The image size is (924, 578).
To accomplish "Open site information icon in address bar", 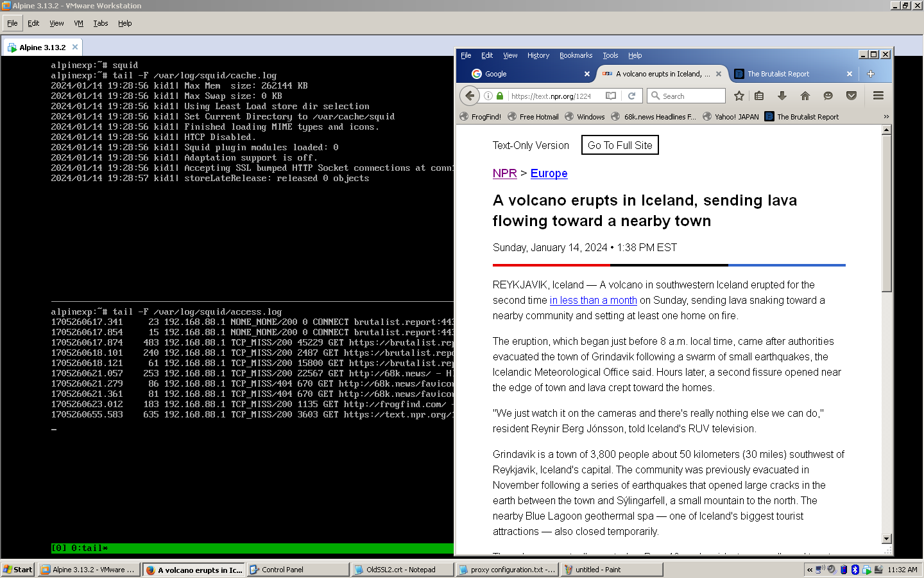I will coord(488,96).
